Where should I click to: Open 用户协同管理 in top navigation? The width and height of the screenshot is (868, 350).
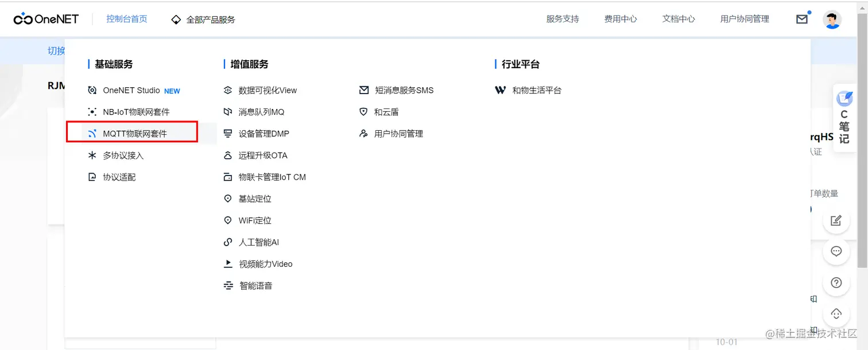tap(745, 19)
